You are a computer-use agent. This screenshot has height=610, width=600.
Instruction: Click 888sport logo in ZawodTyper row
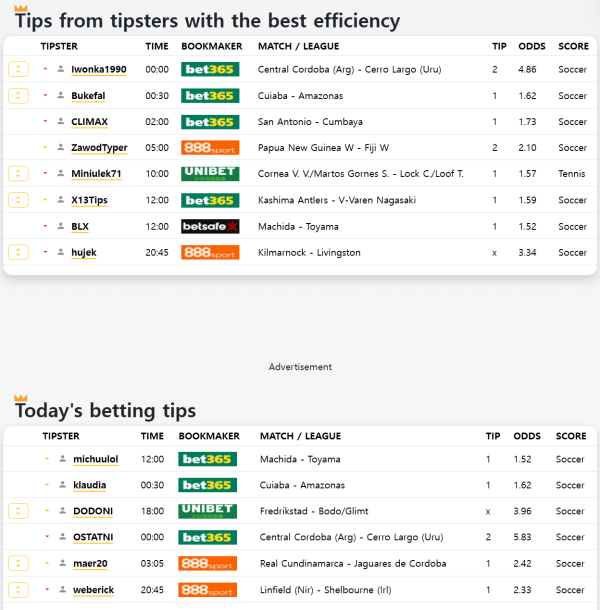click(x=210, y=148)
